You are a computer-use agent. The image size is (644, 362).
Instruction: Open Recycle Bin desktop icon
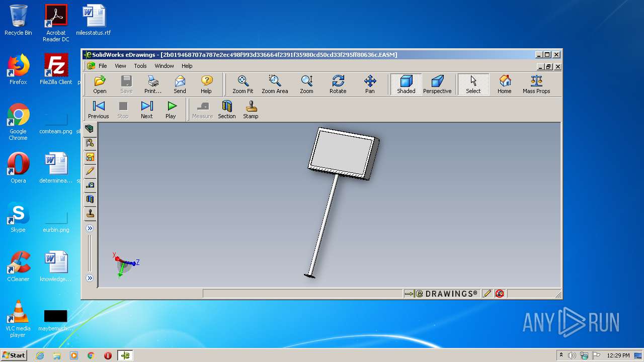pyautogui.click(x=18, y=20)
